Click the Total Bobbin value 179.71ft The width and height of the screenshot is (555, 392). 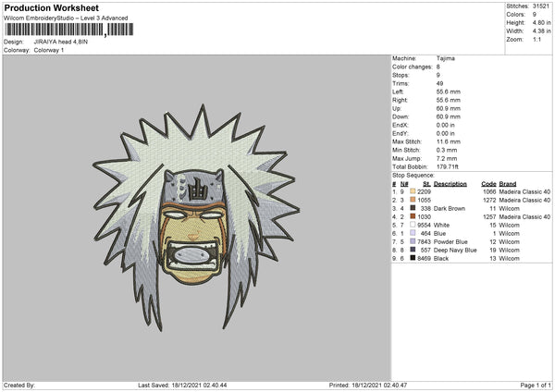[x=448, y=166]
